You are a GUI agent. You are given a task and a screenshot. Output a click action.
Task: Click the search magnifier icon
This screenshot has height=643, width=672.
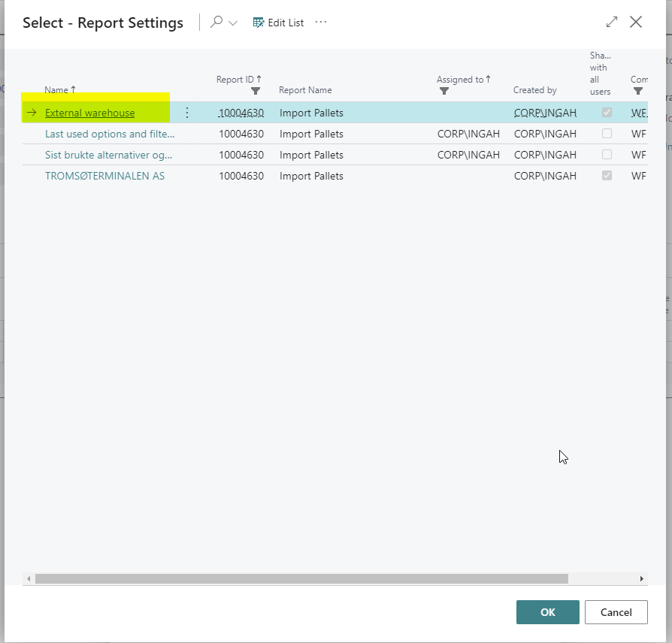216,23
